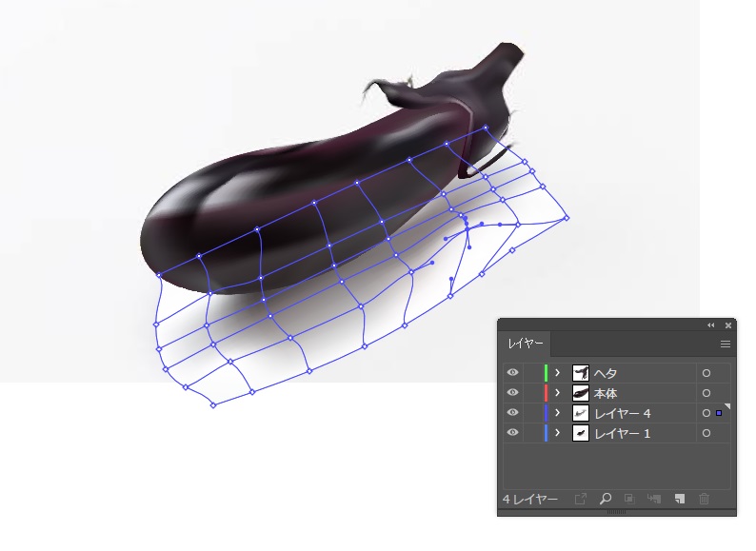Click target circle for ヘタ layer

click(x=706, y=373)
